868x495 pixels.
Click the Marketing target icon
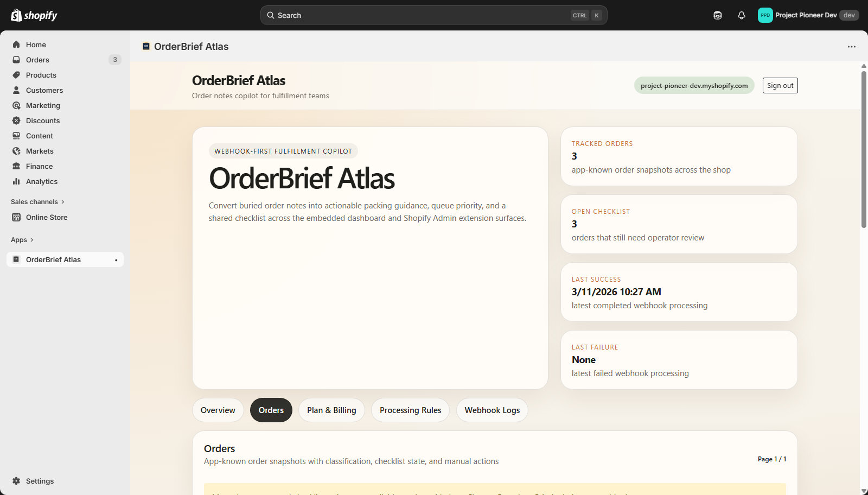(16, 105)
